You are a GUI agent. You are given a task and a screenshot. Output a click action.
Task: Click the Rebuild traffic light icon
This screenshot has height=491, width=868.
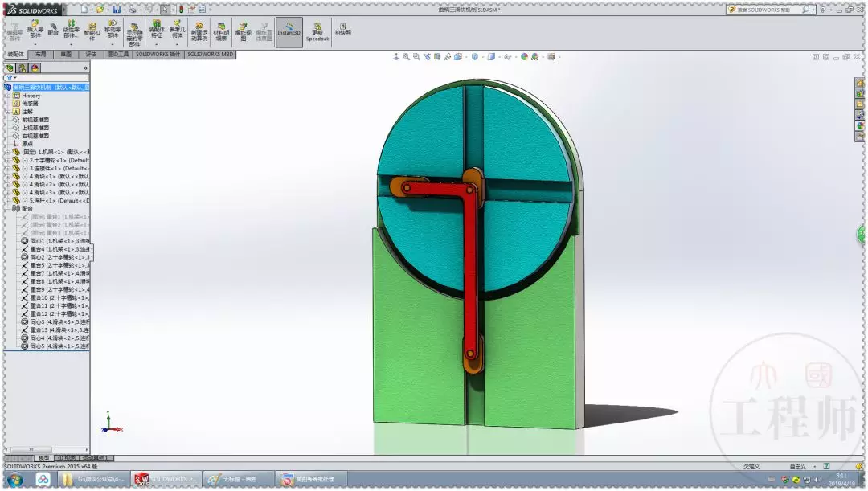pos(181,10)
